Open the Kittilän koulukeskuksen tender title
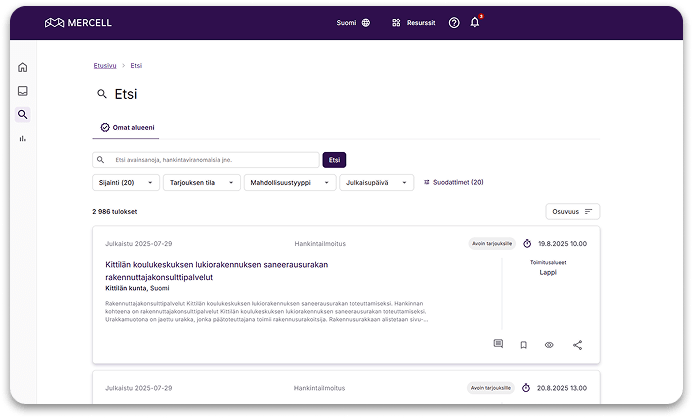 tap(217, 271)
